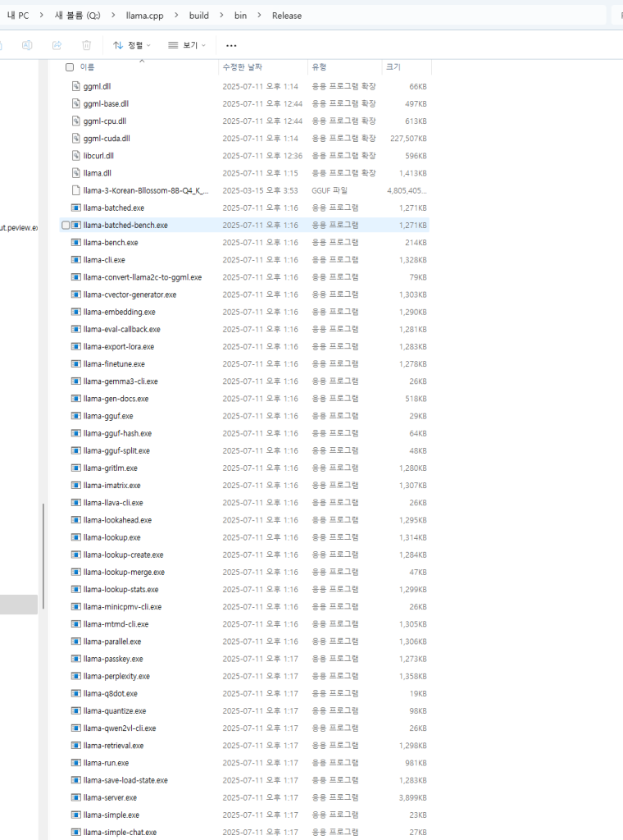623x840 pixels.
Task: Click the llama-cli.exe program icon
Action: (x=76, y=260)
